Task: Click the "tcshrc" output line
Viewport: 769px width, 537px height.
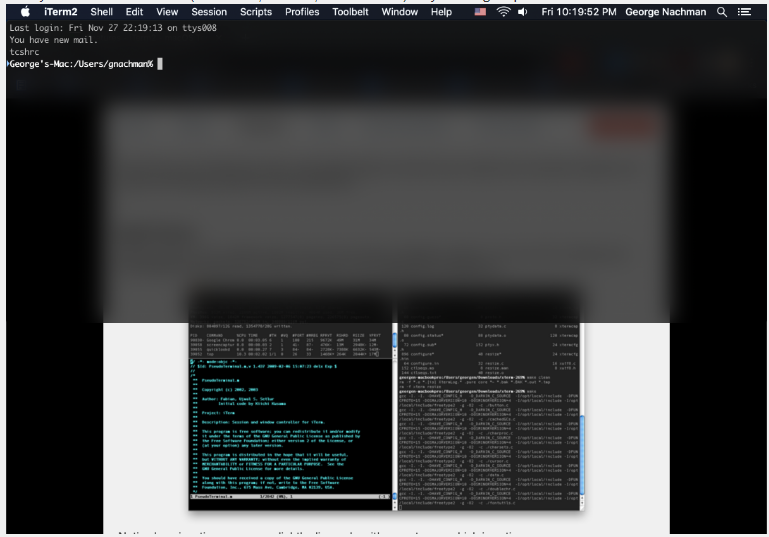Action: (x=25, y=52)
